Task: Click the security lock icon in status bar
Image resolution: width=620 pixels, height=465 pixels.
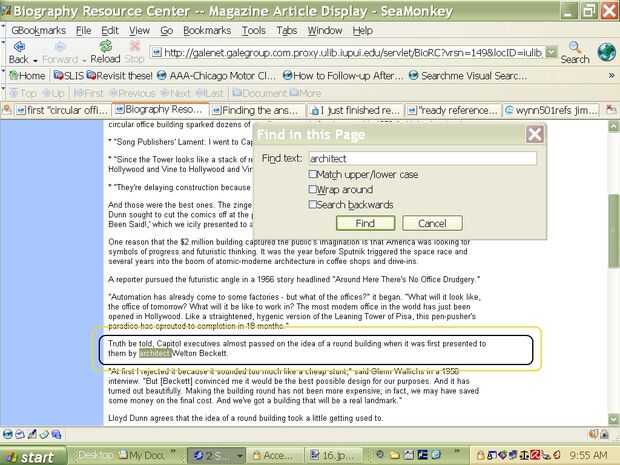Action: pyautogui.click(x=605, y=435)
